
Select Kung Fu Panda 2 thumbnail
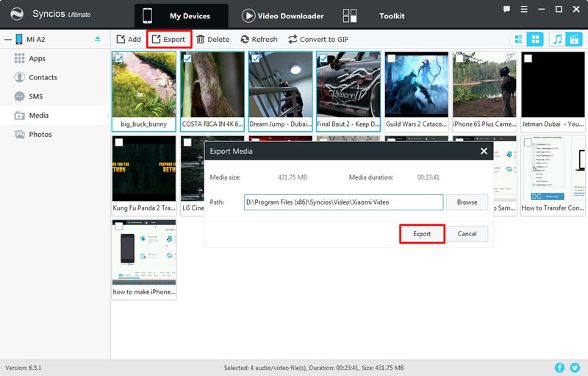144,169
